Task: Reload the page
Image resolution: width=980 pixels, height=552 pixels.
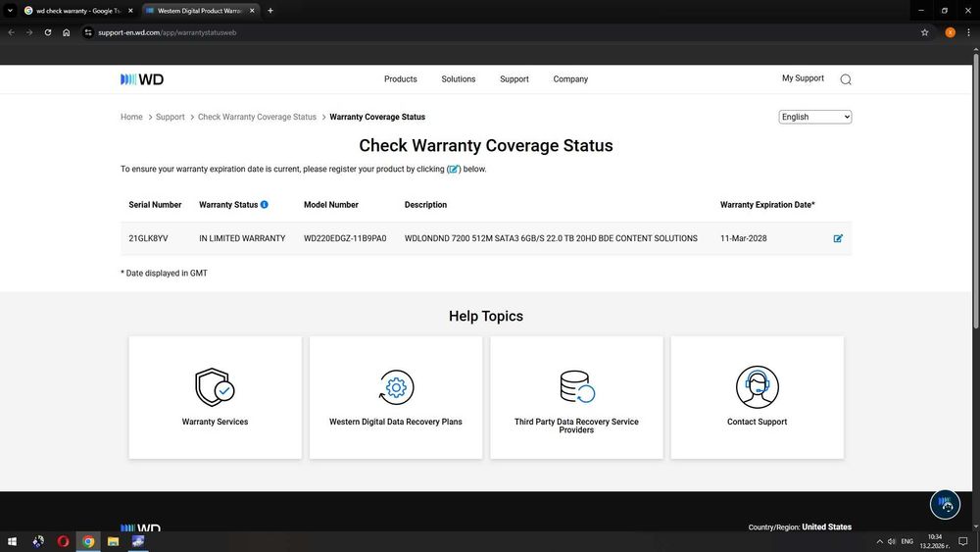Action: click(x=47, y=32)
